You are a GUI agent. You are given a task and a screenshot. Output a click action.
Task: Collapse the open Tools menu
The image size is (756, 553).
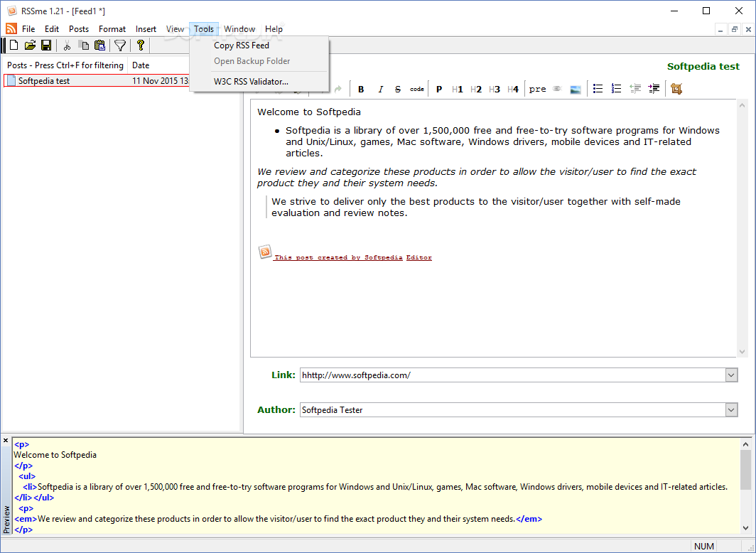[x=204, y=29]
